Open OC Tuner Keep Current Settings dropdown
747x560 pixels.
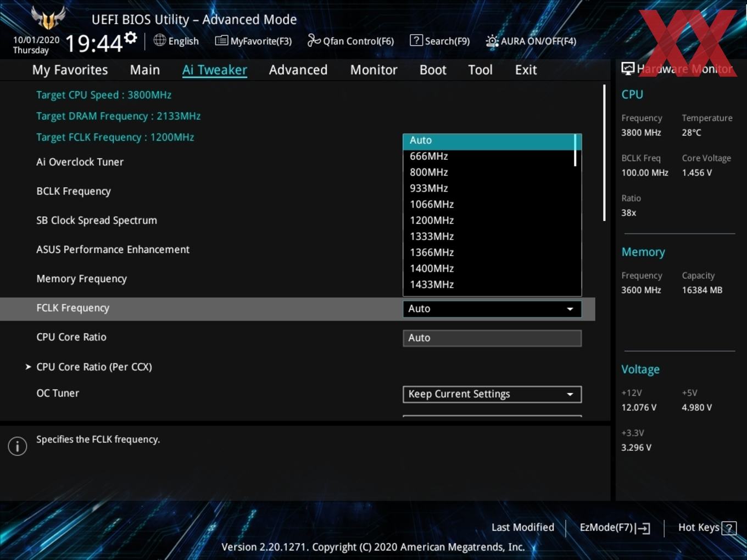point(492,394)
